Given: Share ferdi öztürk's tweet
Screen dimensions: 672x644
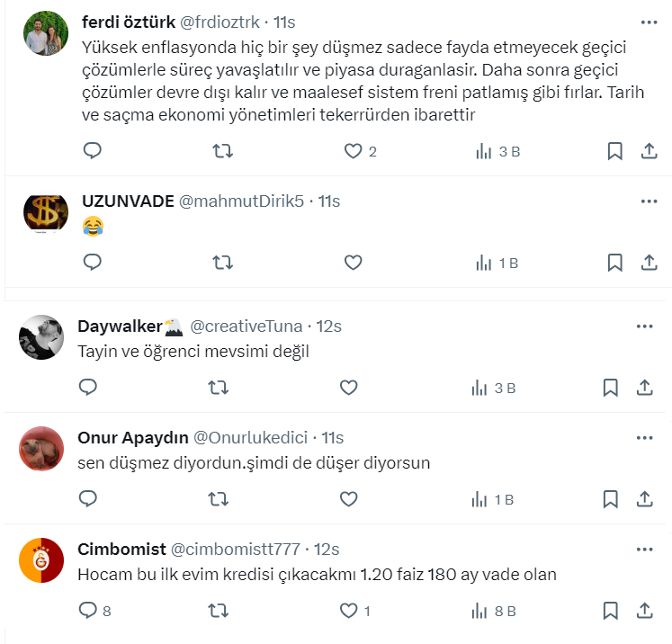Looking at the screenshot, I should (649, 151).
